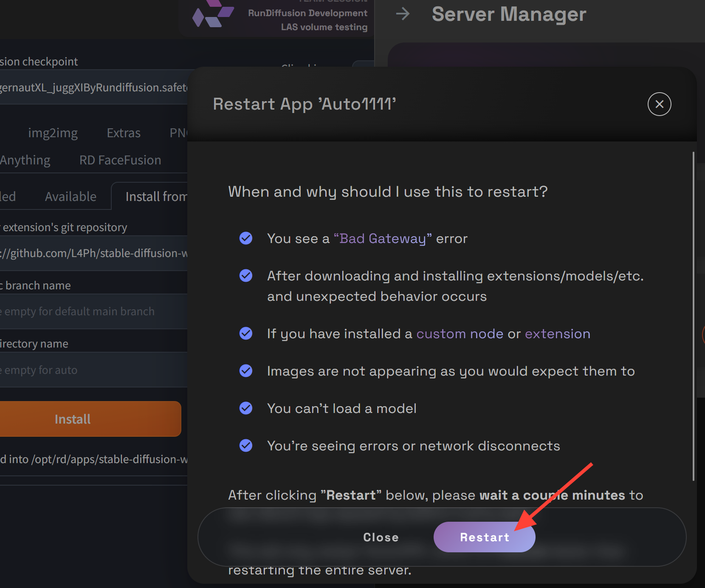
Task: Click the "LAS volume testing" text
Action: (x=324, y=27)
